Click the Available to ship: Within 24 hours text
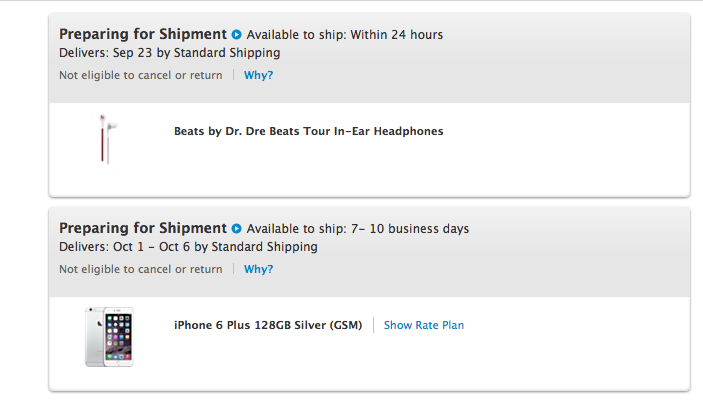Viewport: 703px width, 409px height. 345,35
